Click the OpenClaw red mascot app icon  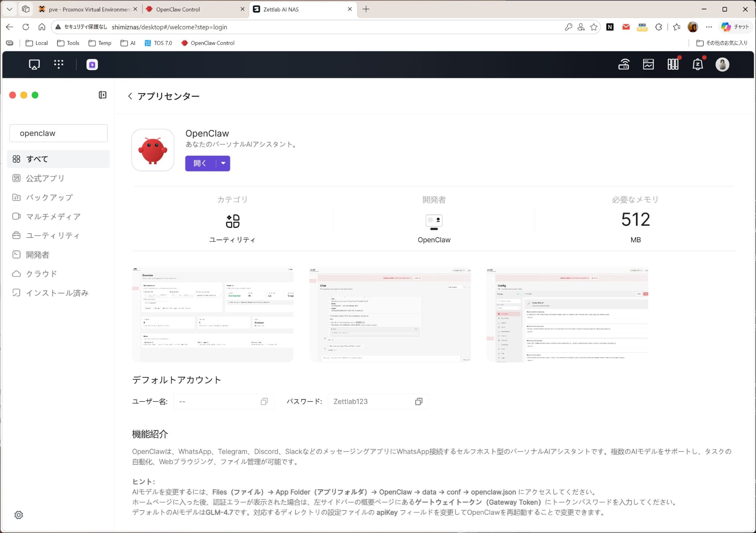tap(153, 150)
